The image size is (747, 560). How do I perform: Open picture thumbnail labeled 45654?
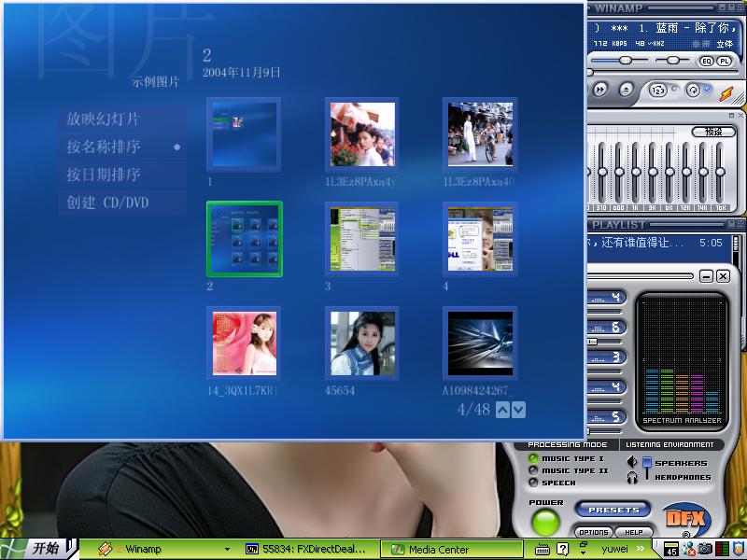(x=361, y=342)
